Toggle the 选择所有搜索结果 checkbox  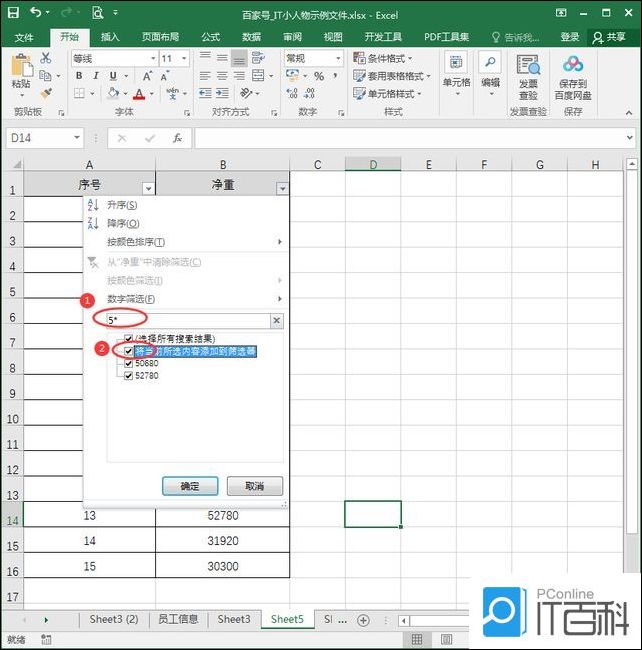pyautogui.click(x=128, y=339)
